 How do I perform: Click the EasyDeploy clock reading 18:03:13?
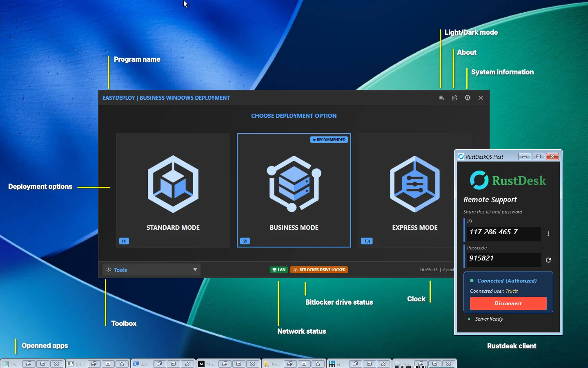point(428,270)
